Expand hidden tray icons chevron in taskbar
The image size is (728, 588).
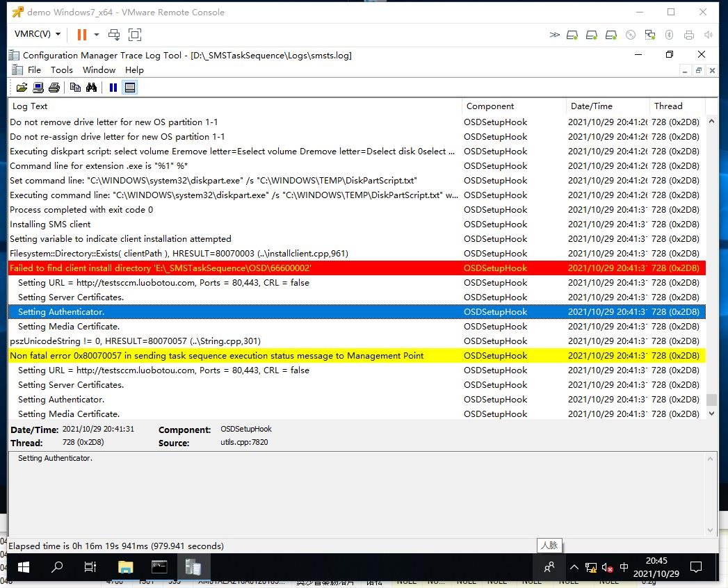point(574,567)
